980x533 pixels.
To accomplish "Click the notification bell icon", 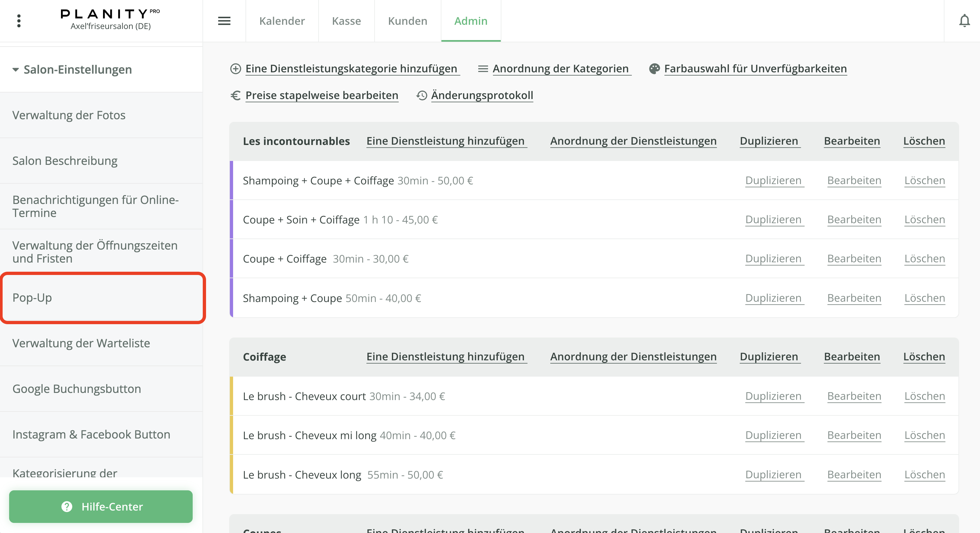I will [965, 21].
